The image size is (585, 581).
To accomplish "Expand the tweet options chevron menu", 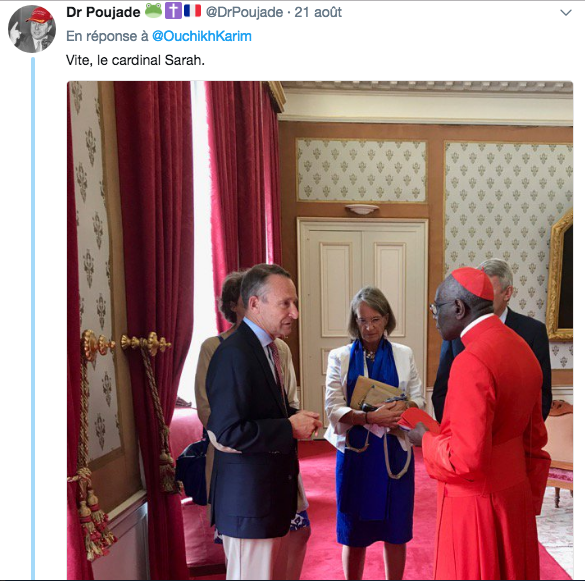I will (566, 13).
